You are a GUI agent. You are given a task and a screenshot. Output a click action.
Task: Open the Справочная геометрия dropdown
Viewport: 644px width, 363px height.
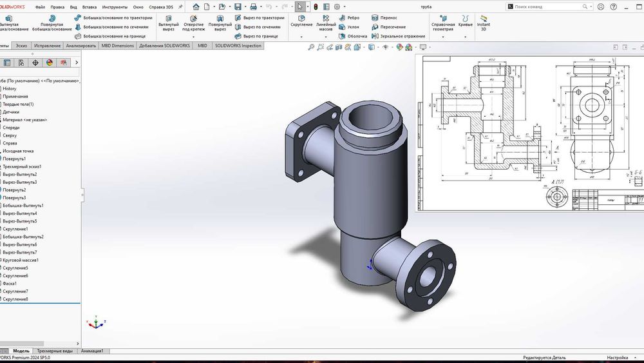tap(443, 37)
